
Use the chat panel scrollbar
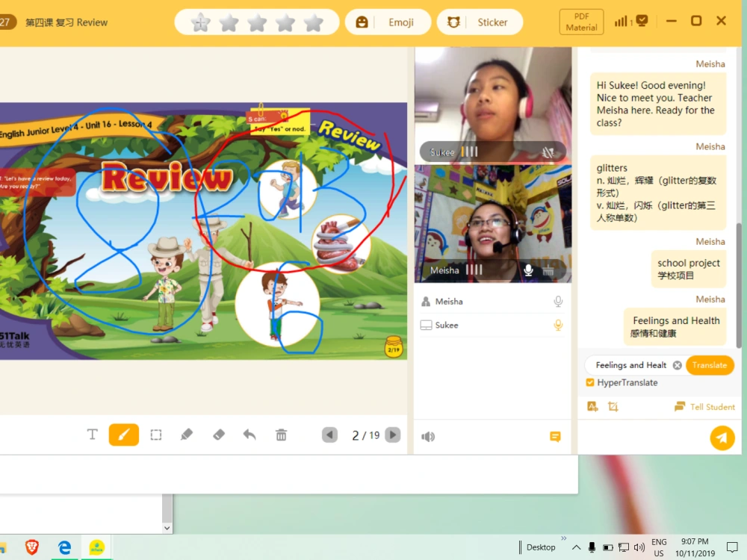(739, 286)
